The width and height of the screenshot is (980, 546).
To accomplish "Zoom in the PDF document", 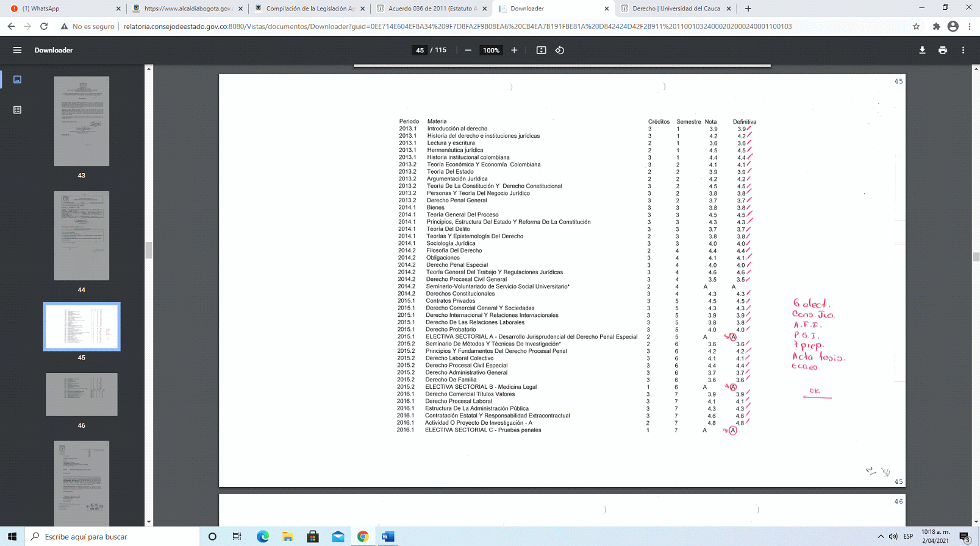I will click(x=514, y=50).
